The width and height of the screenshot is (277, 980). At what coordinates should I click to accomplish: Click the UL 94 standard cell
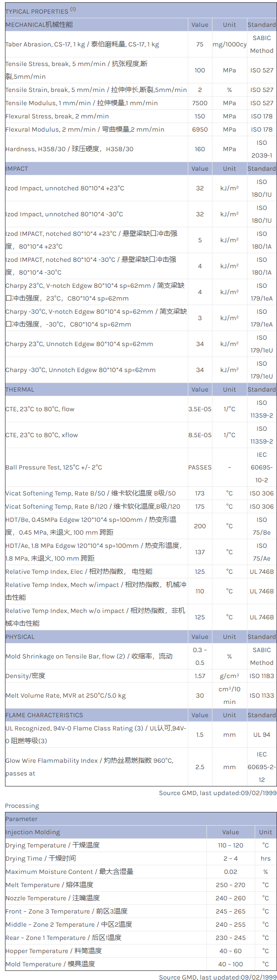pos(262,735)
